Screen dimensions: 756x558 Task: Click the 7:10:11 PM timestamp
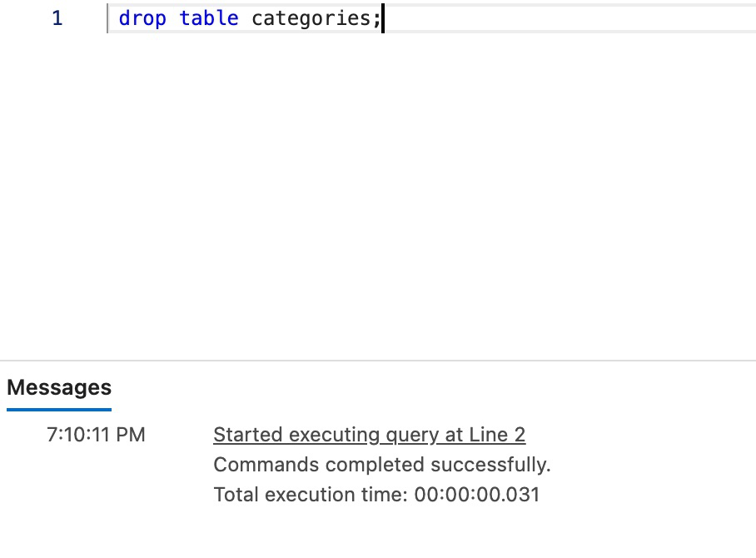96,435
